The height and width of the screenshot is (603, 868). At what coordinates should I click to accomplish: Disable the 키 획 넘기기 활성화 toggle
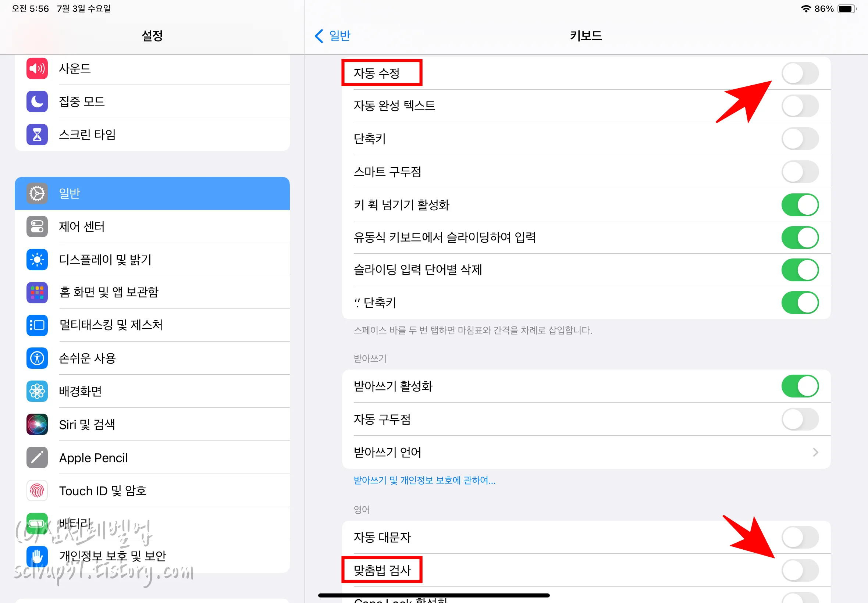point(800,205)
